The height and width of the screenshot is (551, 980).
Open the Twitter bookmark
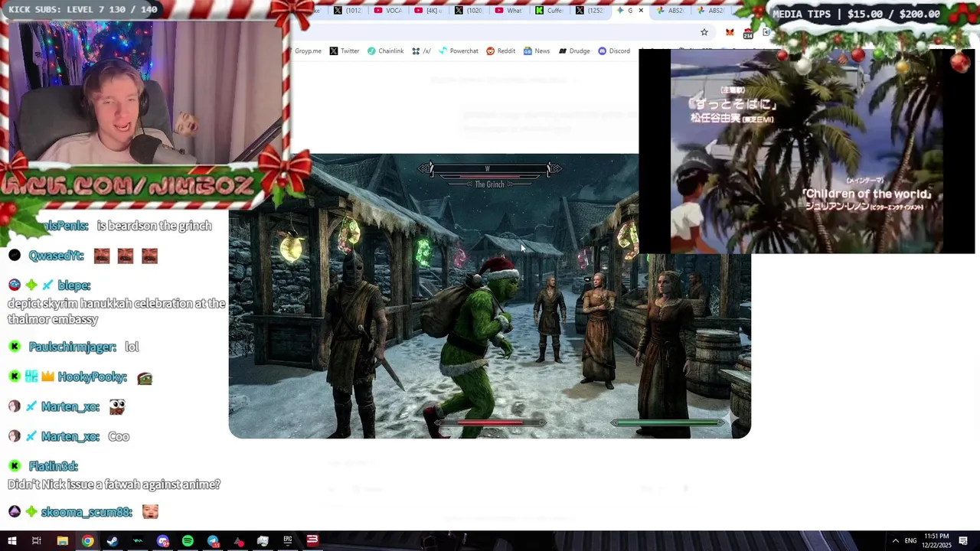pyautogui.click(x=344, y=51)
